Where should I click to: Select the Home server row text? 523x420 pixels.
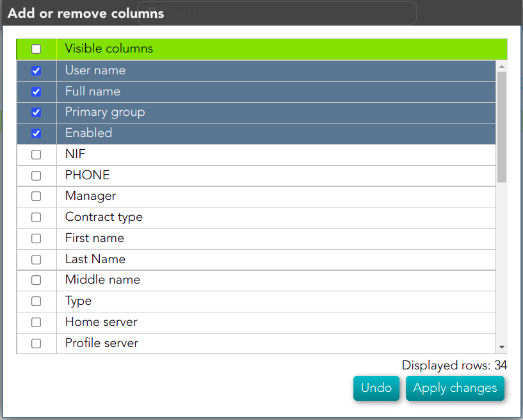101,322
